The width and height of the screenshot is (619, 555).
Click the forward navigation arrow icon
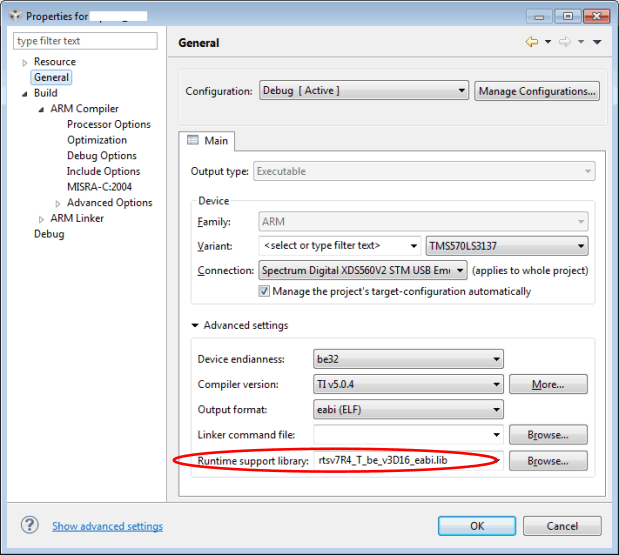pyautogui.click(x=565, y=42)
